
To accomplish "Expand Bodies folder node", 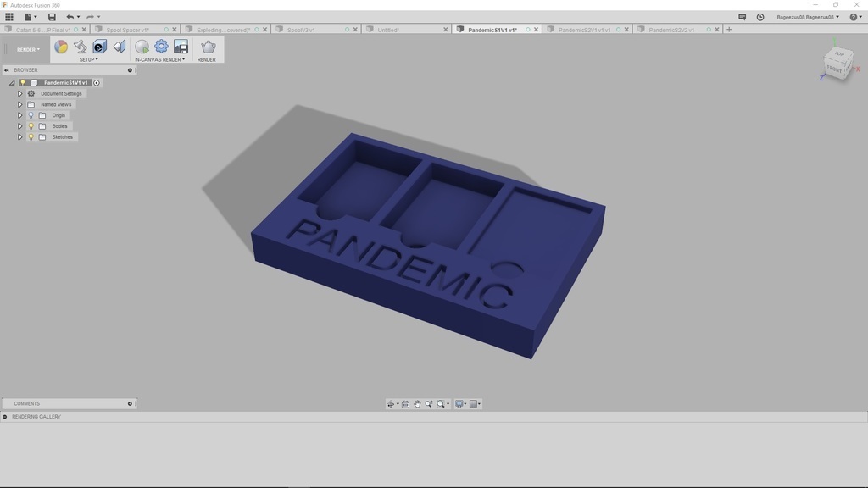I will click(20, 126).
